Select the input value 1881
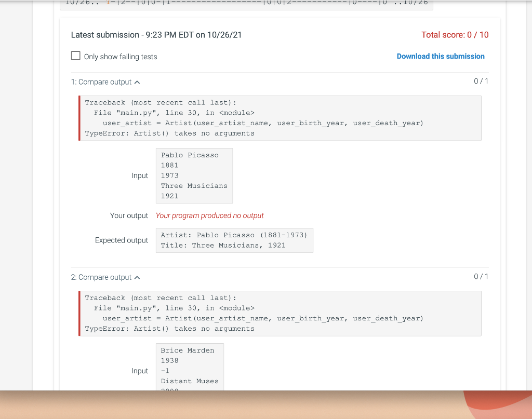The width and height of the screenshot is (532, 419). point(169,165)
